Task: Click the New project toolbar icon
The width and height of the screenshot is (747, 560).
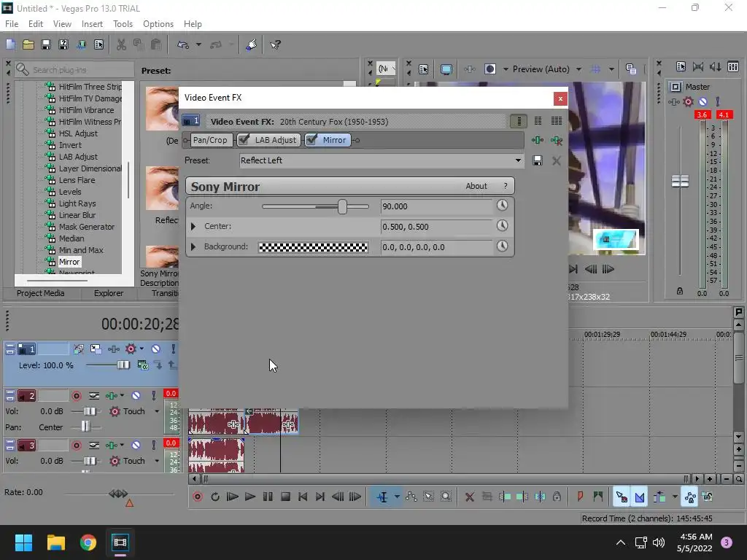Action: point(10,44)
